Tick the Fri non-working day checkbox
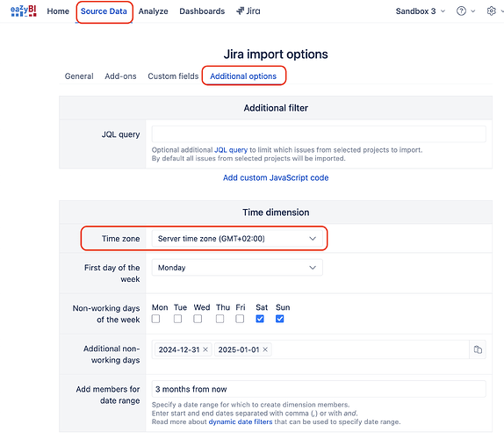Viewport: 504px width, 439px height. click(240, 319)
